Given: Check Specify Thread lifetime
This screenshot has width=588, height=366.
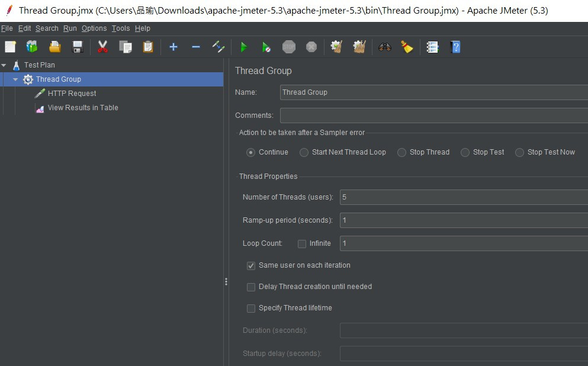Looking at the screenshot, I should [251, 309].
